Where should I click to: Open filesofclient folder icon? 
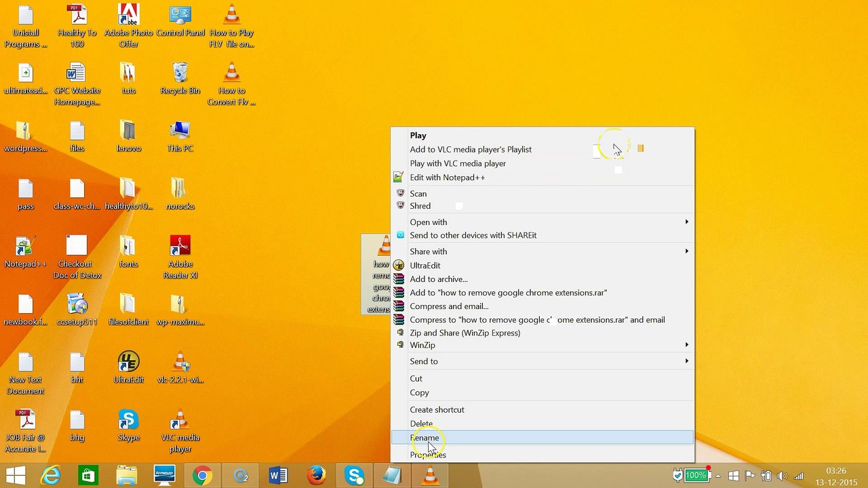(128, 310)
